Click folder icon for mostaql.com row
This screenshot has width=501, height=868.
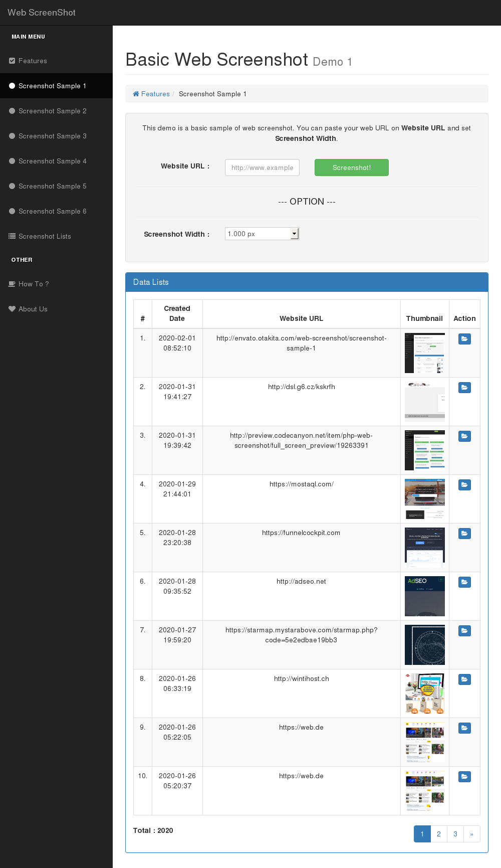click(464, 485)
